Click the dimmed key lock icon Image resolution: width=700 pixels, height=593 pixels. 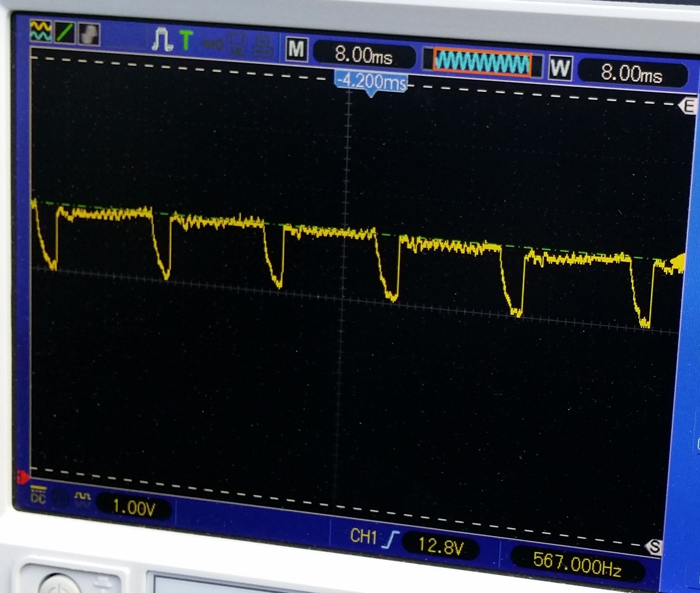(x=213, y=44)
